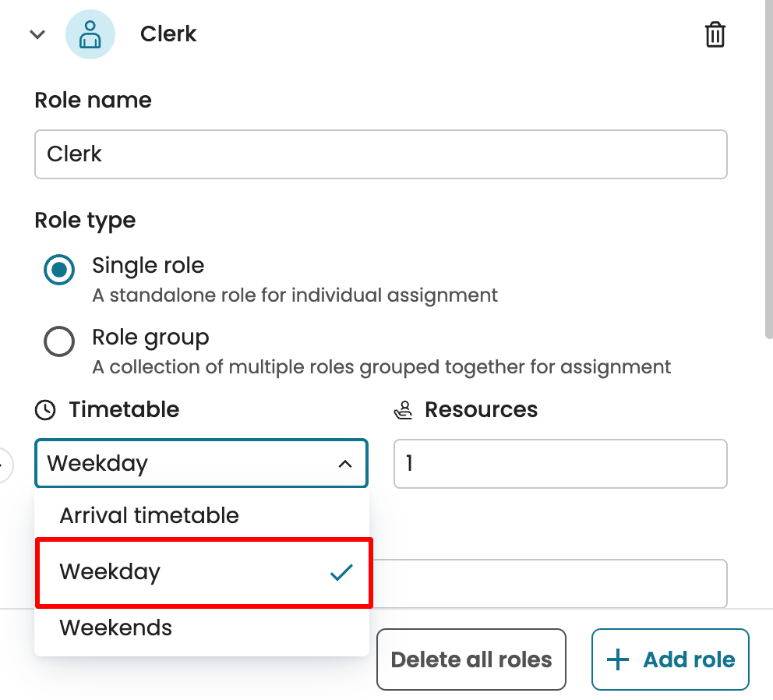Choose the Weekday option in the list

click(110, 571)
